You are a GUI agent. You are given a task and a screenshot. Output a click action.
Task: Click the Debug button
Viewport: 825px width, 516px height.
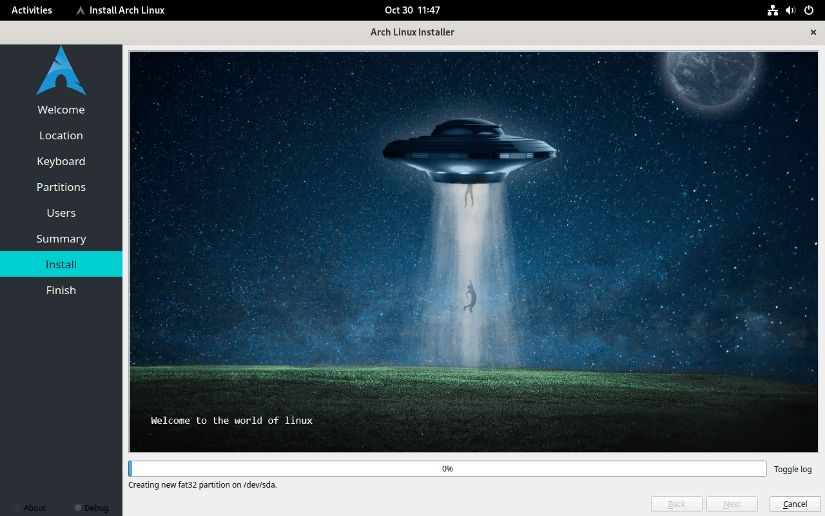coord(92,508)
